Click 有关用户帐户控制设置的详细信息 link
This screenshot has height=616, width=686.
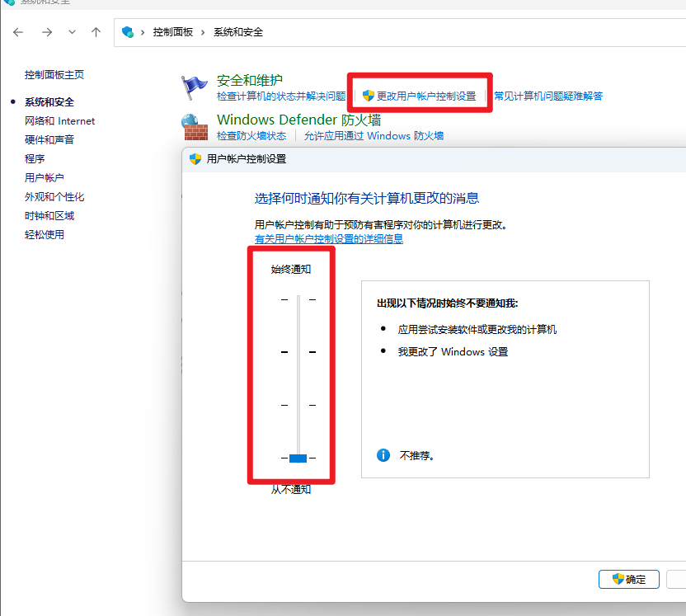329,239
